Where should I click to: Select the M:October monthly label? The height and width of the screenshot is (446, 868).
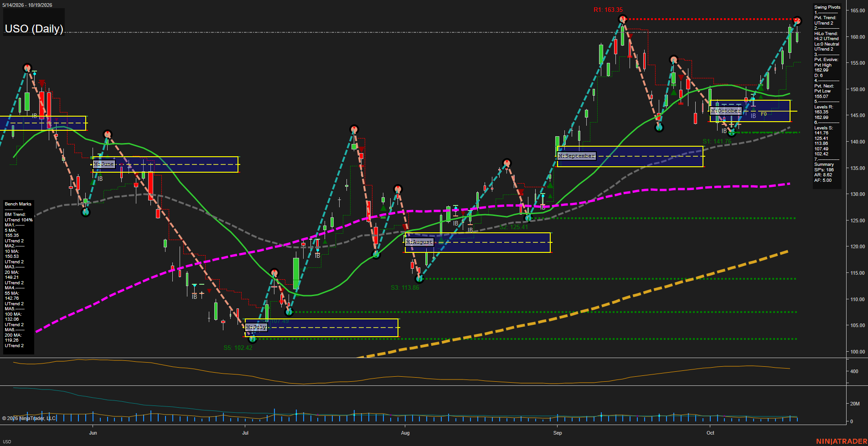tap(726, 111)
